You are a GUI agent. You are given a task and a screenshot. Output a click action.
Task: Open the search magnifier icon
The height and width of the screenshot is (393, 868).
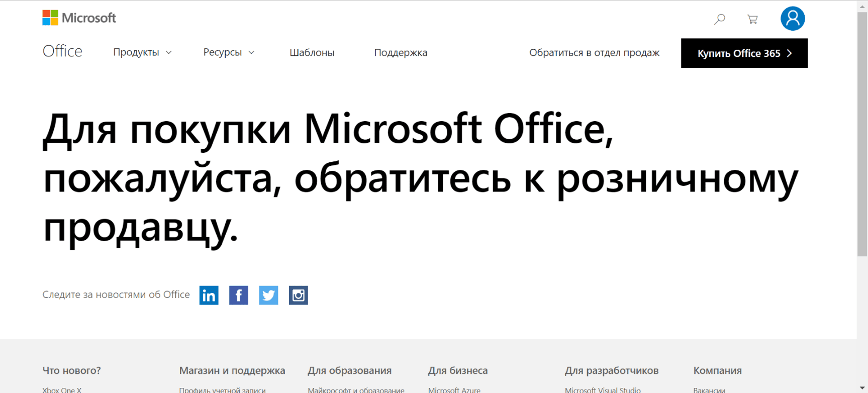pos(720,19)
